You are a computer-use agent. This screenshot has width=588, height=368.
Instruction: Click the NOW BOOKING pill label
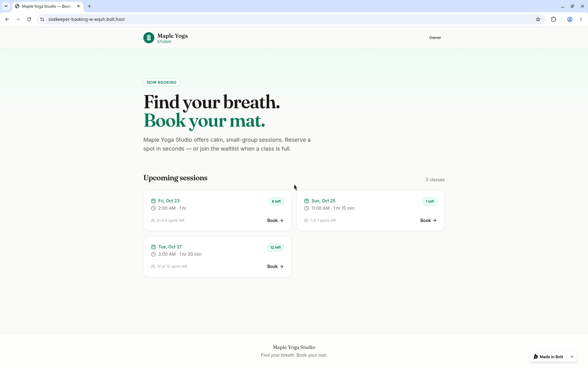[162, 82]
